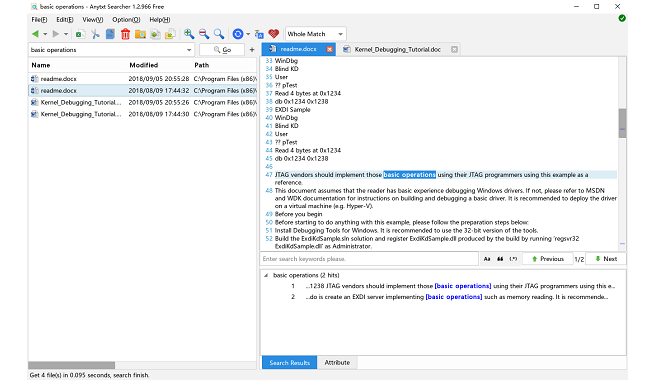
Task: Click the red trash Delete icon
Action: click(x=125, y=34)
